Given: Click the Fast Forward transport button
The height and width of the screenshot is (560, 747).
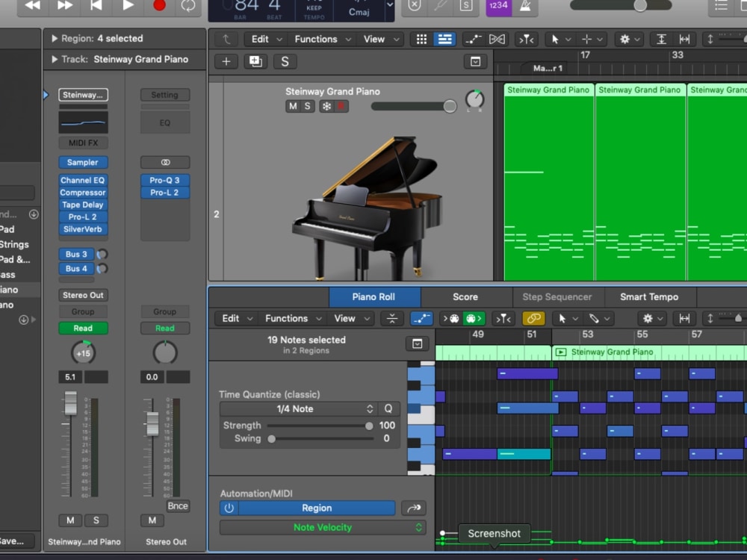Looking at the screenshot, I should pos(65,6).
